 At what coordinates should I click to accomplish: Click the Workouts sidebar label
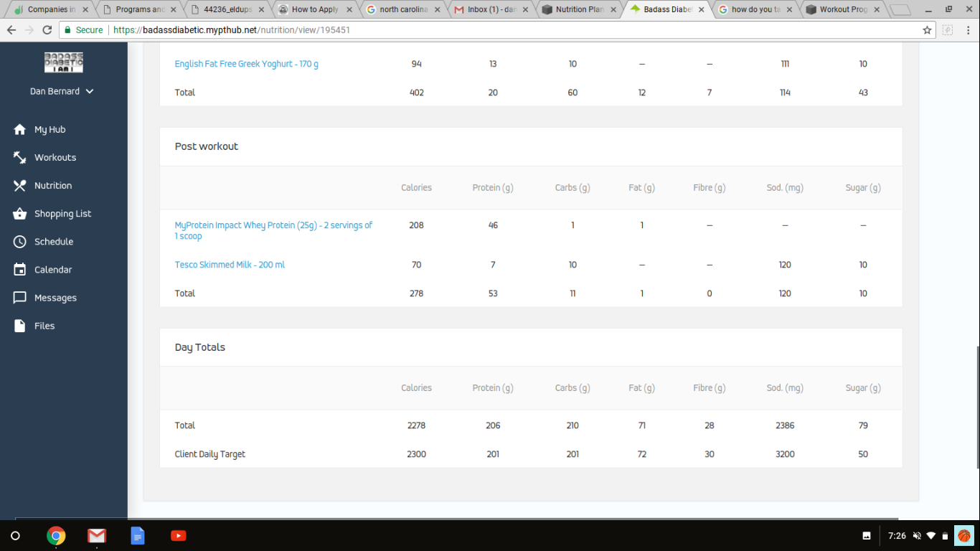click(x=55, y=157)
